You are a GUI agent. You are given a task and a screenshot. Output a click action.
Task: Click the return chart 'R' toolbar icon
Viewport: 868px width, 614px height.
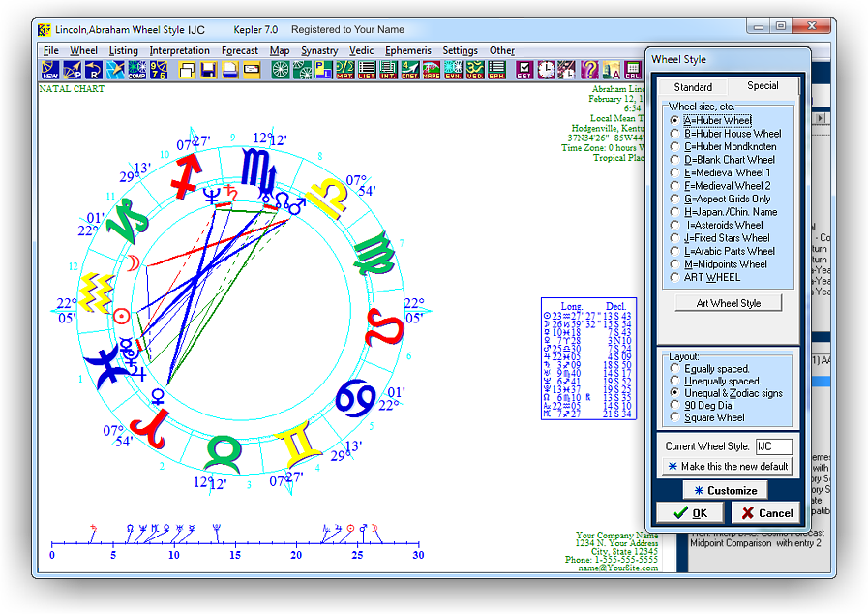click(x=94, y=71)
